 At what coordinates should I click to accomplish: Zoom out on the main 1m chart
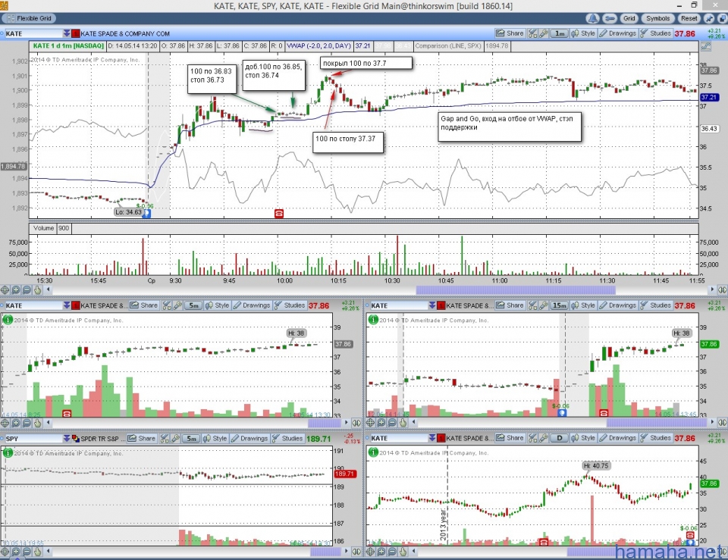[x=27, y=290]
